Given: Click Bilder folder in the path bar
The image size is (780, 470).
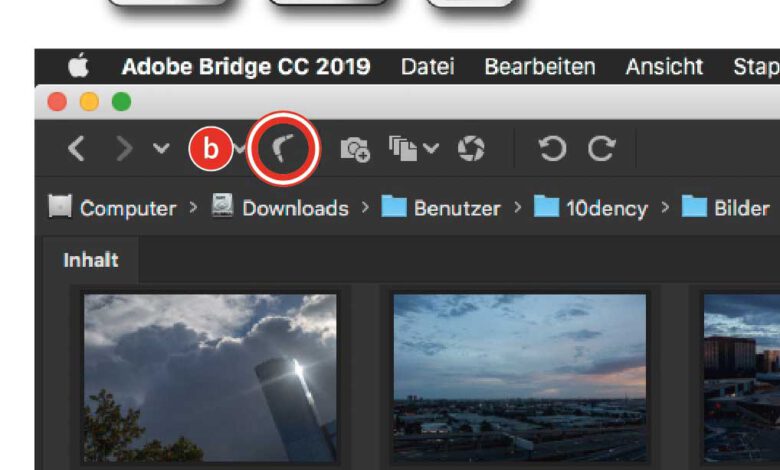Looking at the screenshot, I should [x=725, y=207].
